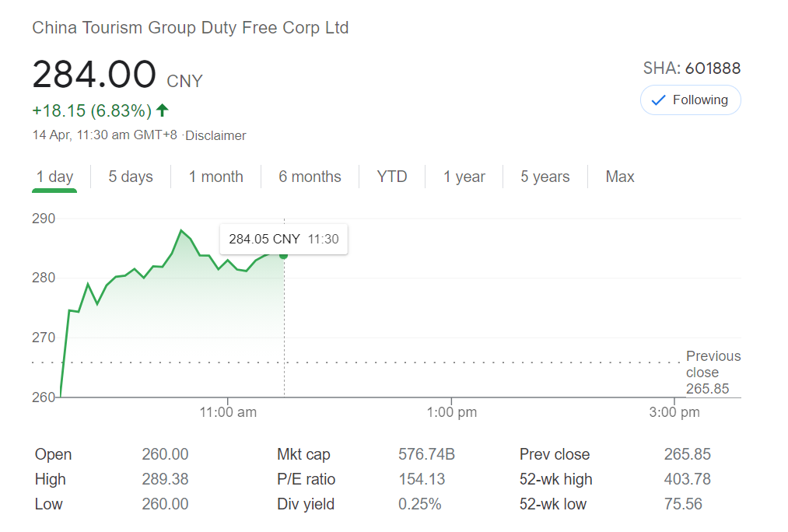
Task: Click the 284.05 CNY 11:30 tooltip
Action: click(284, 239)
